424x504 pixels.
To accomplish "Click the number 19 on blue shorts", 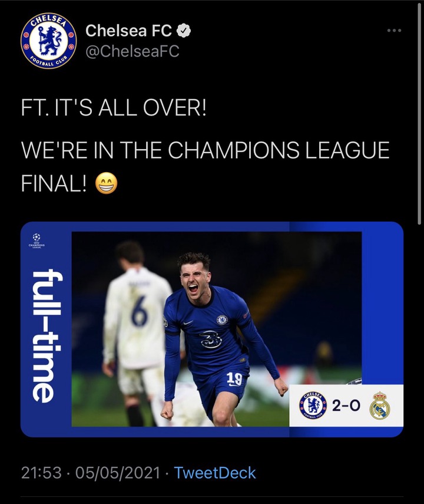I will pyautogui.click(x=234, y=378).
